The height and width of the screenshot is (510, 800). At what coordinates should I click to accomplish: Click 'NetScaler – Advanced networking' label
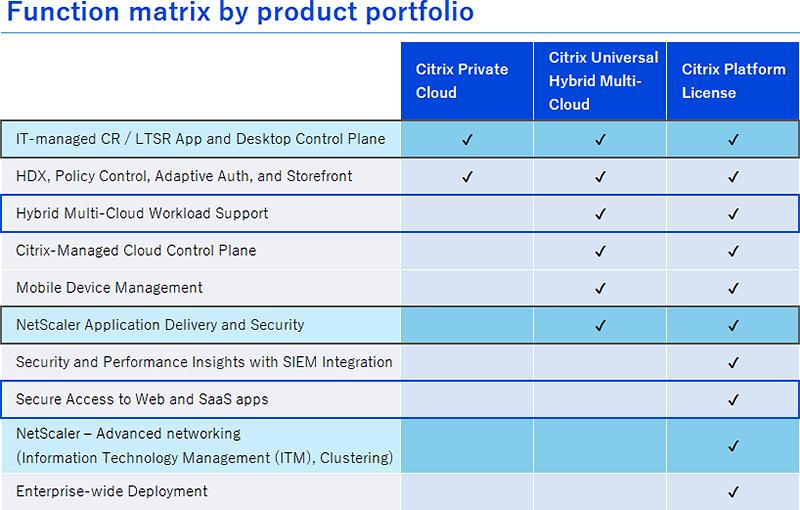tap(129, 434)
